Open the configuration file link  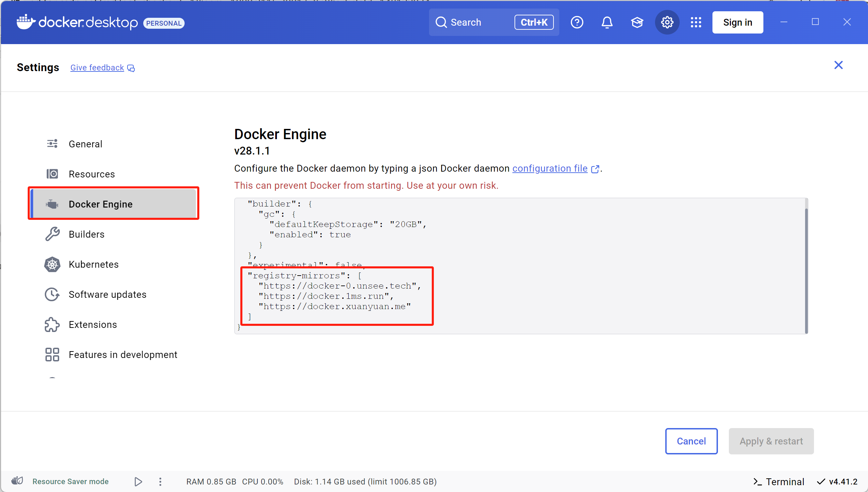tap(550, 169)
